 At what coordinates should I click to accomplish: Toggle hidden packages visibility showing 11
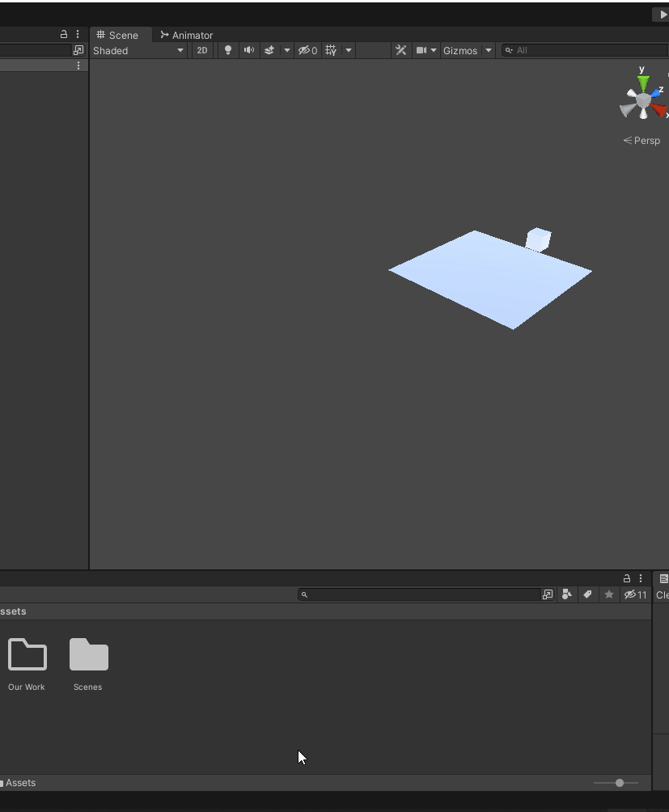tap(635, 594)
